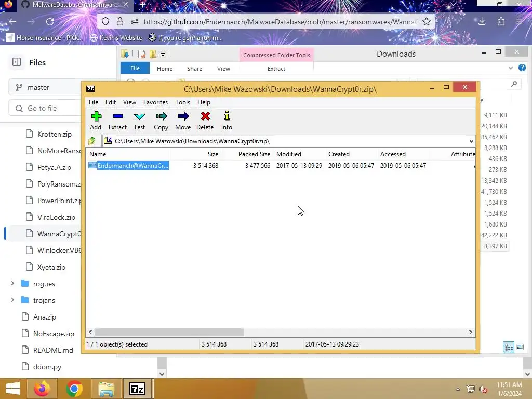Open the Share tab in Explorer ribbon

click(x=194, y=69)
